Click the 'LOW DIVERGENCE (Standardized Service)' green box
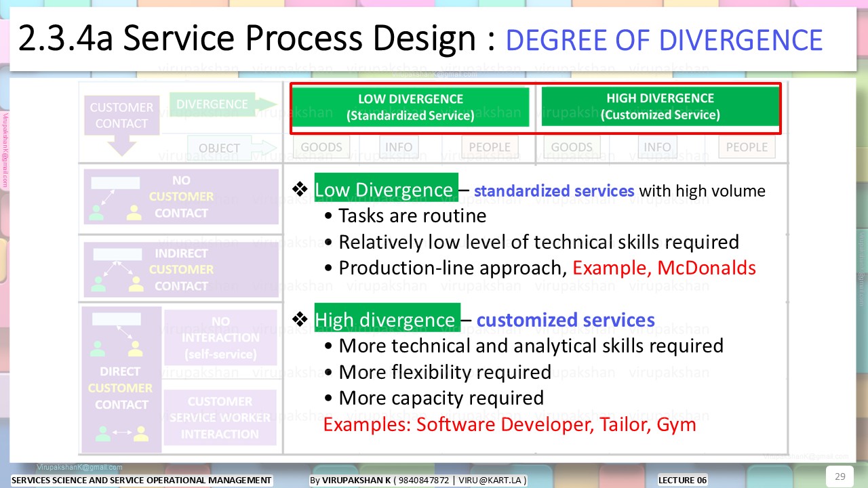The width and height of the screenshot is (868, 488). coord(410,107)
